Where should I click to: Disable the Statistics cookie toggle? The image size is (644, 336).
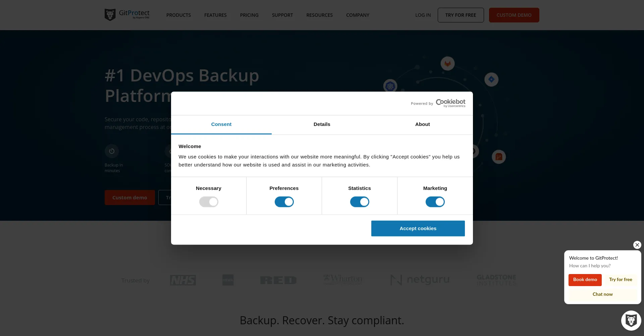359,202
